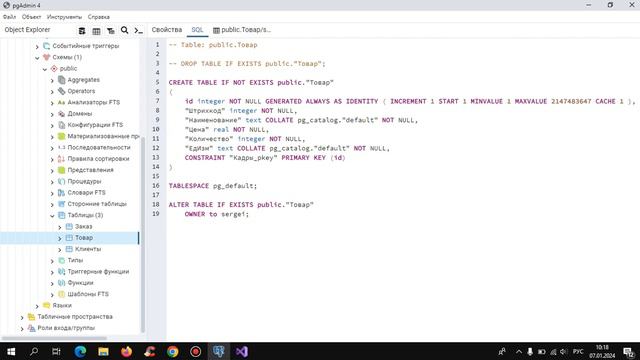Click the Событийные триггеры node icon

(47, 46)
